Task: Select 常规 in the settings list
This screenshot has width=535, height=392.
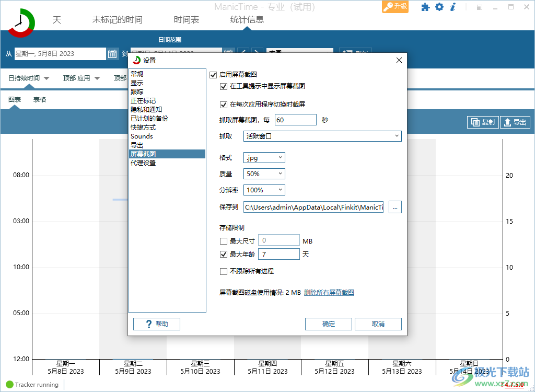Action: pos(167,74)
